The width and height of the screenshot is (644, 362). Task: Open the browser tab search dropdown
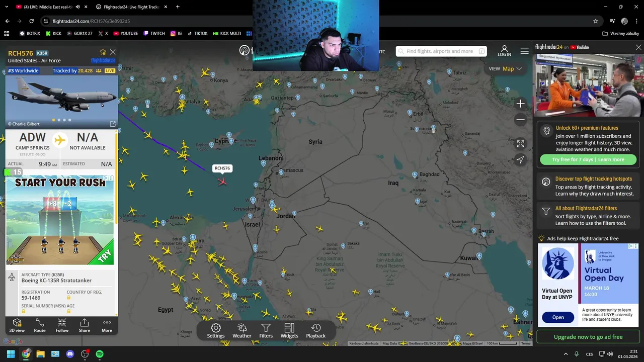pyautogui.click(x=7, y=7)
